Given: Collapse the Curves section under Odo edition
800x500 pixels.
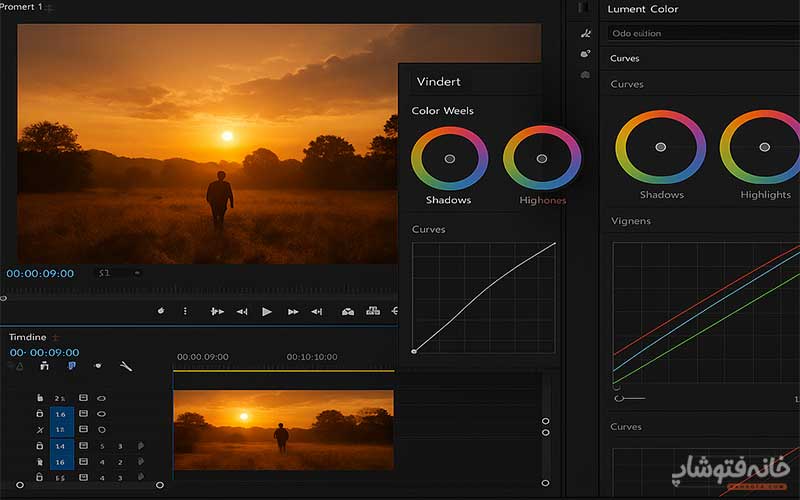Looking at the screenshot, I should point(624,58).
